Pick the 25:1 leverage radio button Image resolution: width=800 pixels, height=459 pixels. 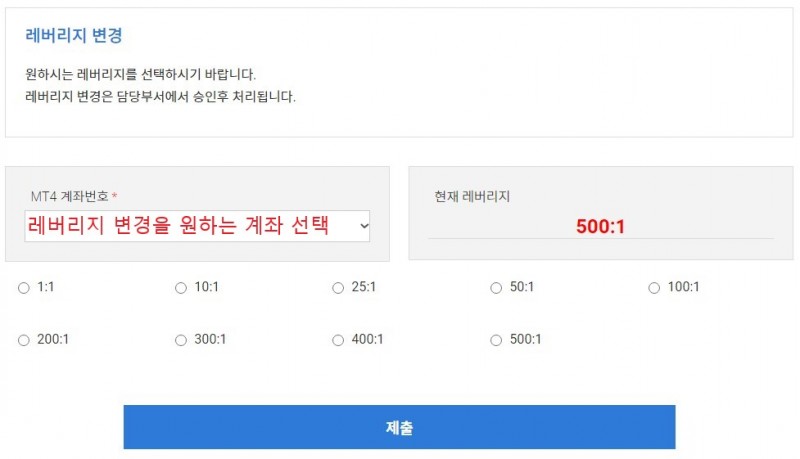[x=338, y=288]
